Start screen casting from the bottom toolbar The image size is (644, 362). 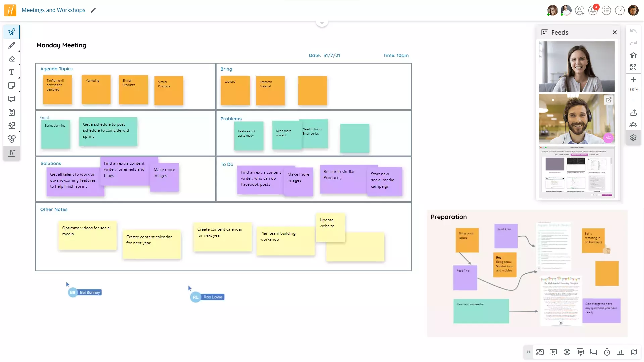pos(540,352)
